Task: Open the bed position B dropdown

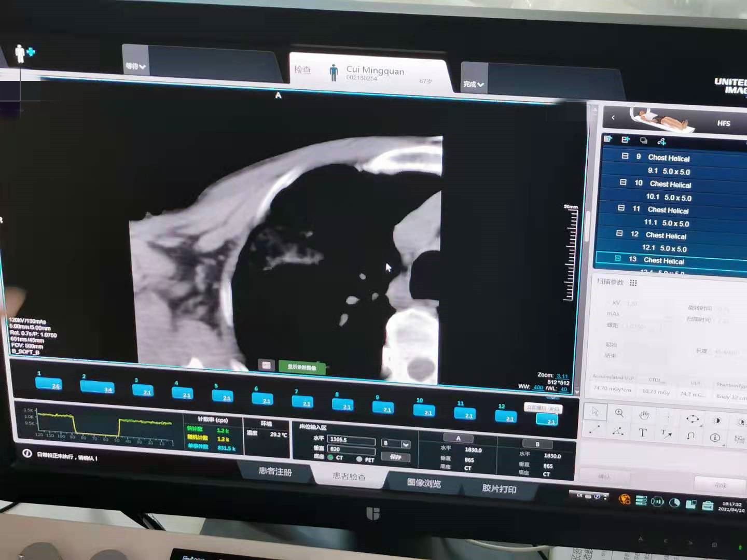Action: pos(406,444)
